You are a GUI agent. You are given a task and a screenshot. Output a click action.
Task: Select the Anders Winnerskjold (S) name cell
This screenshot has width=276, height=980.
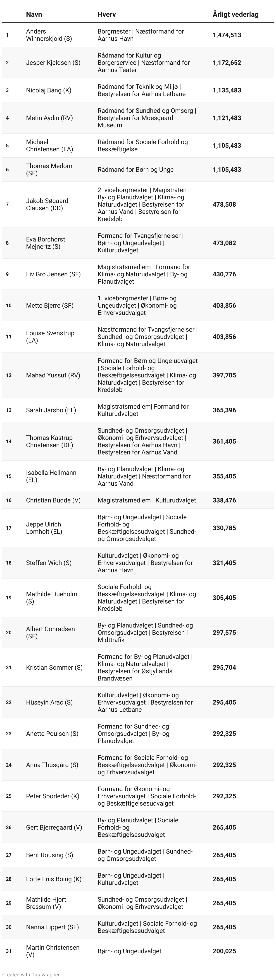click(x=49, y=35)
